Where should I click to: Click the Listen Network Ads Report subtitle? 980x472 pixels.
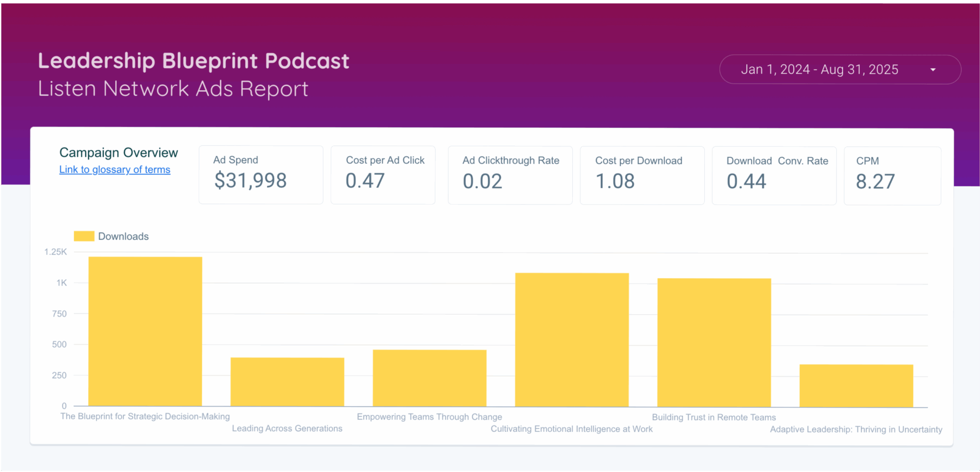click(x=173, y=89)
